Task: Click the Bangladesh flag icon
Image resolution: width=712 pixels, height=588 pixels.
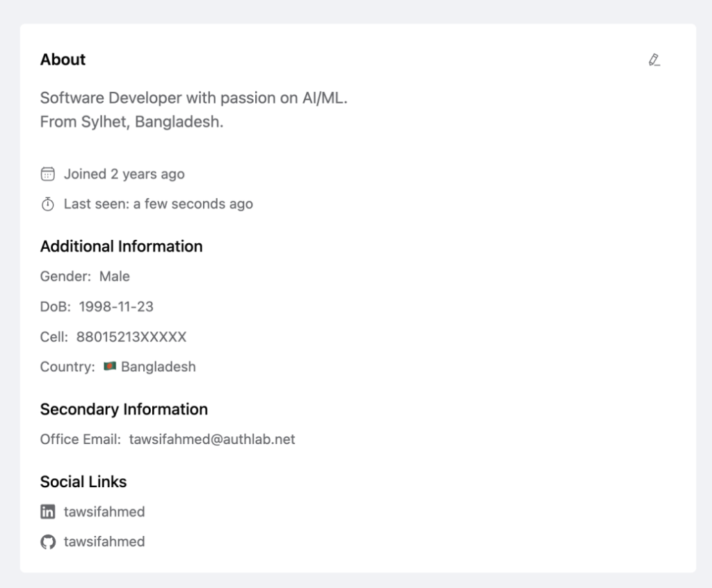Action: point(109,366)
